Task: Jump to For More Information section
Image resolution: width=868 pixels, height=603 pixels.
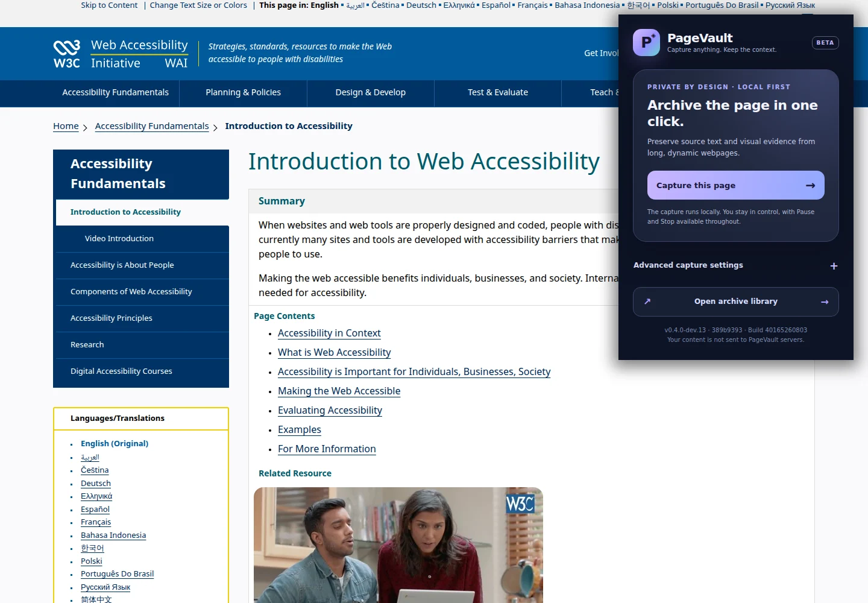Action: [x=327, y=449]
